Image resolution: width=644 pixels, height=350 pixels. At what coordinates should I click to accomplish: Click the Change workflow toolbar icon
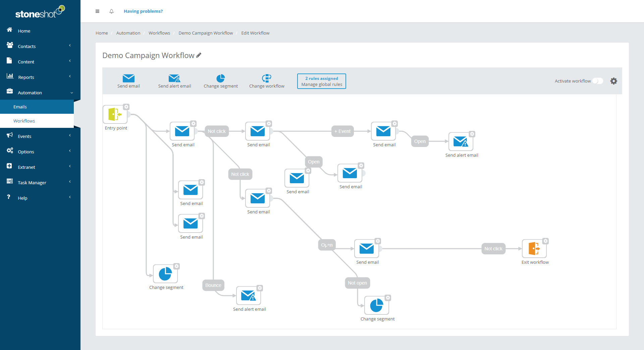267,79
